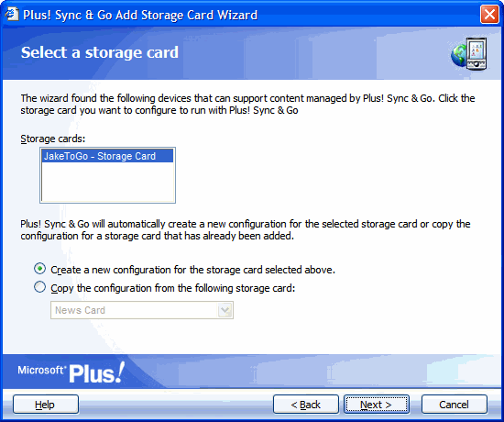Viewport: 504px width, 422px height.
Task: Go to the previous page with Back
Action: tap(306, 405)
